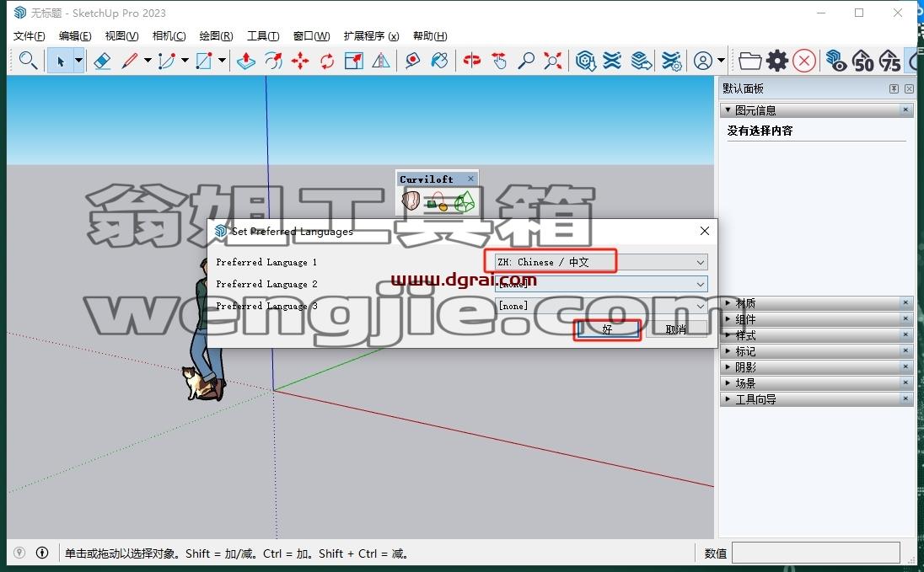Open Preferred Language 2 combo box
The image size is (924, 572).
[x=602, y=284]
